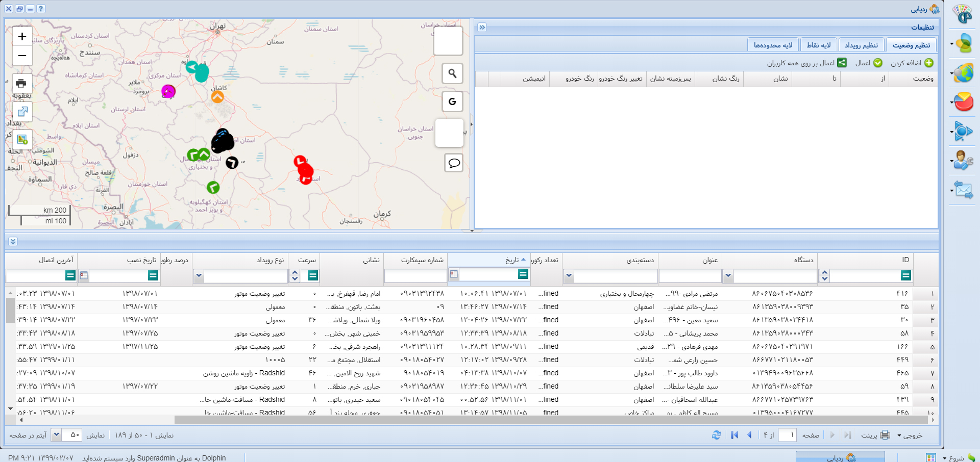Zoom out on the map

coord(22,56)
